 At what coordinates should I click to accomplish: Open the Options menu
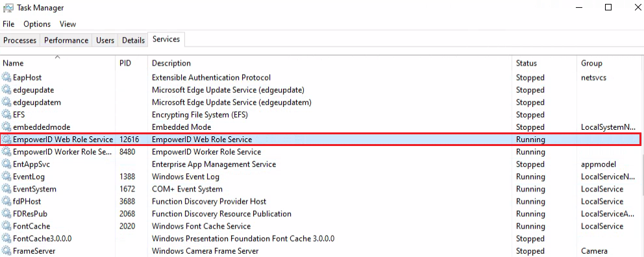tap(37, 24)
